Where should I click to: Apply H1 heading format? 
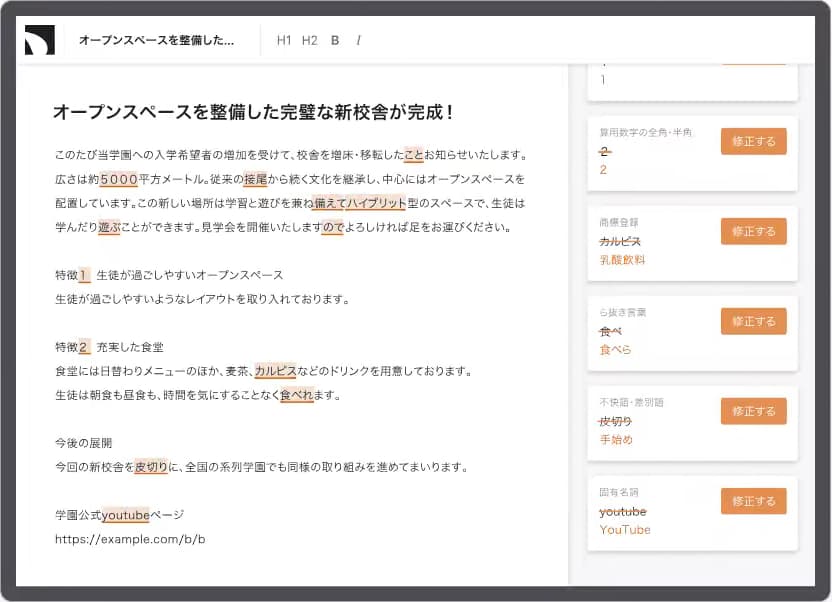point(284,40)
